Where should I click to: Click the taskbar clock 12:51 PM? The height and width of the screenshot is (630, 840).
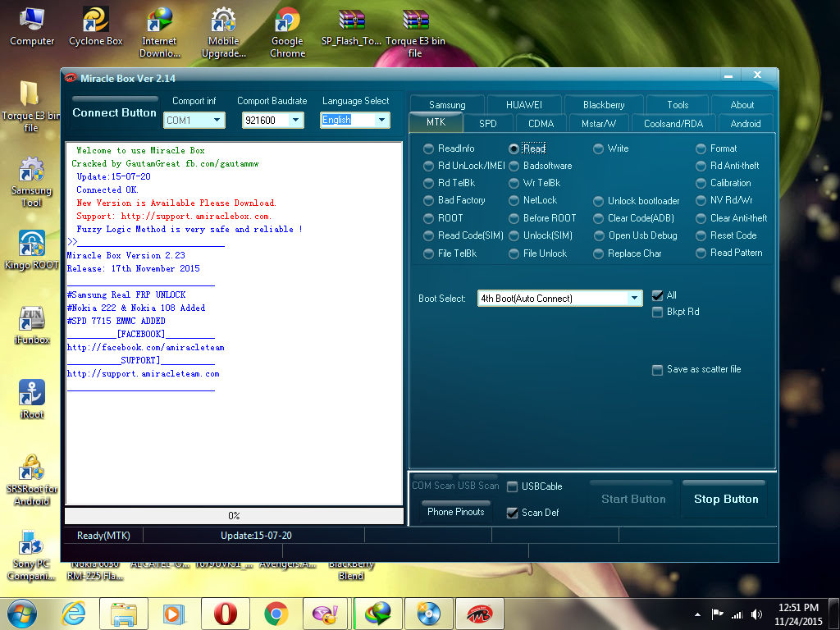[x=798, y=614]
